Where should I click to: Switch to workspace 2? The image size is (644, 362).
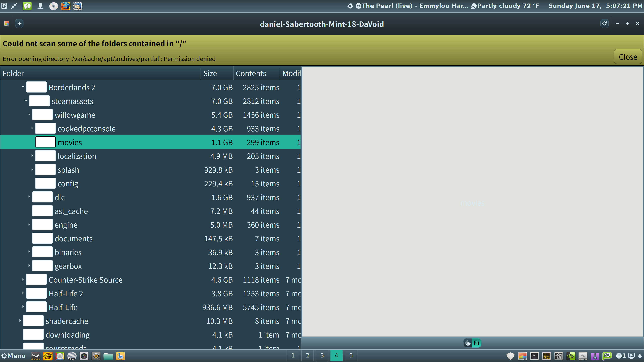click(308, 355)
